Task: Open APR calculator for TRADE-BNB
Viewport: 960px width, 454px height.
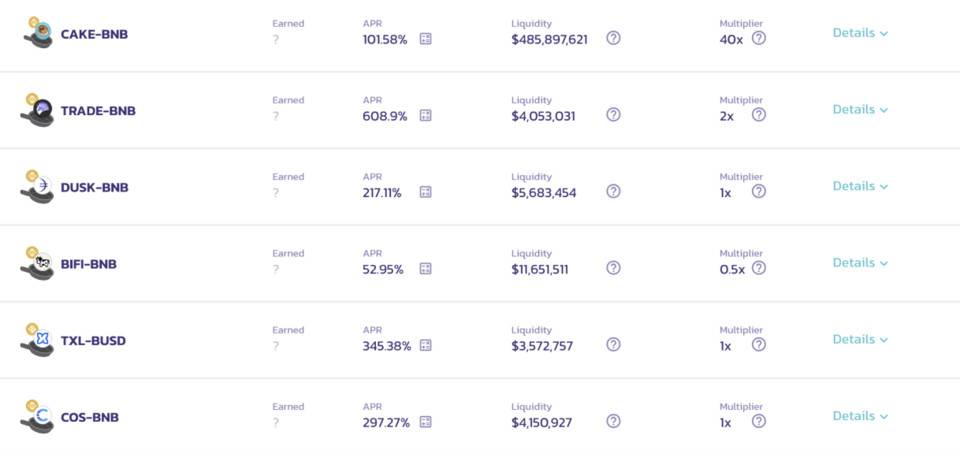Action: tap(425, 115)
